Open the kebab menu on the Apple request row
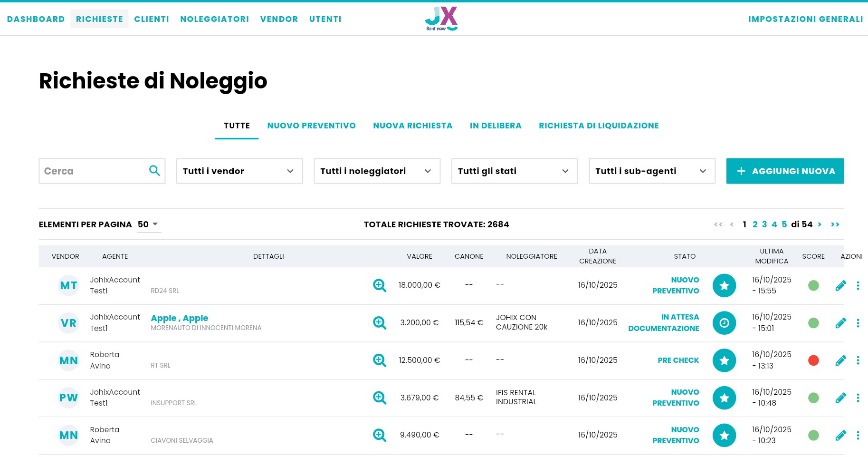Screen dimensions: 868x457 click(858, 323)
